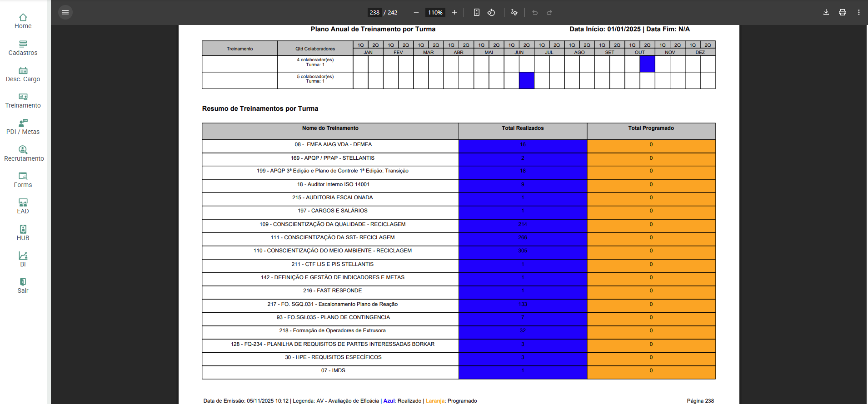Click the fit to page icon
Screen dimensions: 868x404
476,12
